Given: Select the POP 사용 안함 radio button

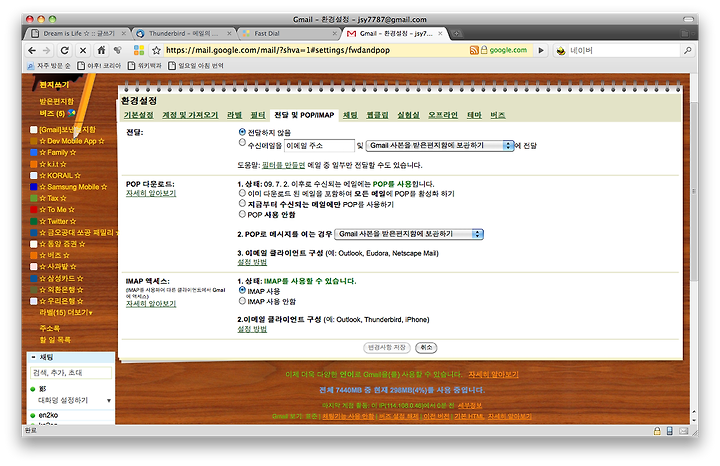Looking at the screenshot, I should tap(242, 214).
